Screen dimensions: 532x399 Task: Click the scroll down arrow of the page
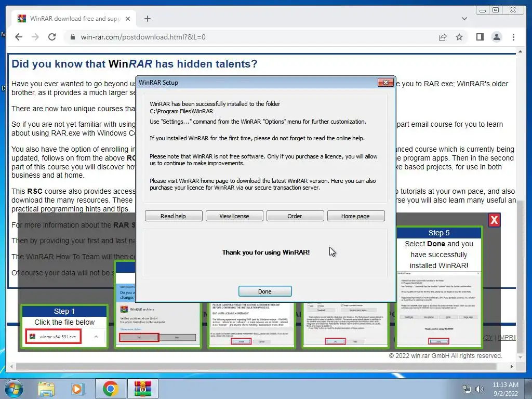tap(520, 357)
